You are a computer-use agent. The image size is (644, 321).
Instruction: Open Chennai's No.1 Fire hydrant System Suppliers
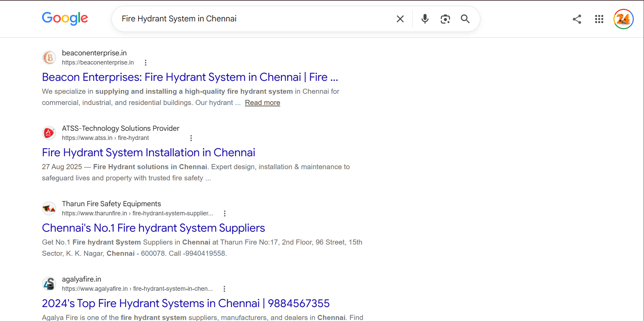click(153, 228)
